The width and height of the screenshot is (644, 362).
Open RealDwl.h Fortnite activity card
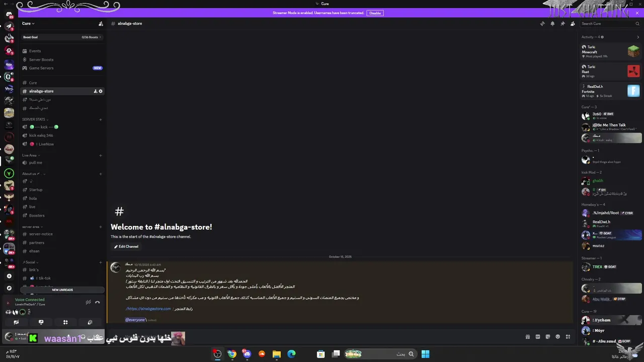coord(610,90)
